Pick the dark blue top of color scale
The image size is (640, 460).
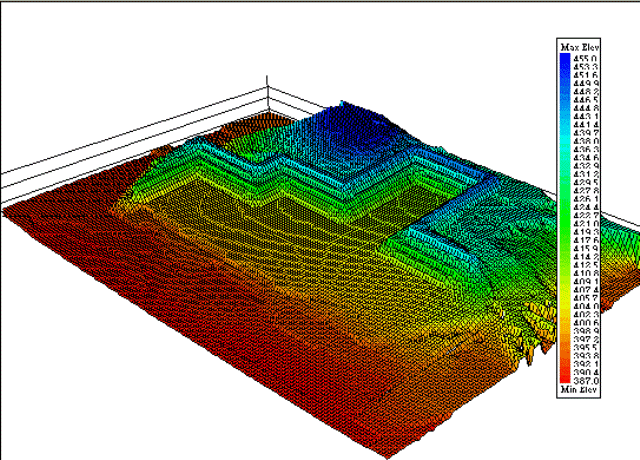click(x=565, y=60)
